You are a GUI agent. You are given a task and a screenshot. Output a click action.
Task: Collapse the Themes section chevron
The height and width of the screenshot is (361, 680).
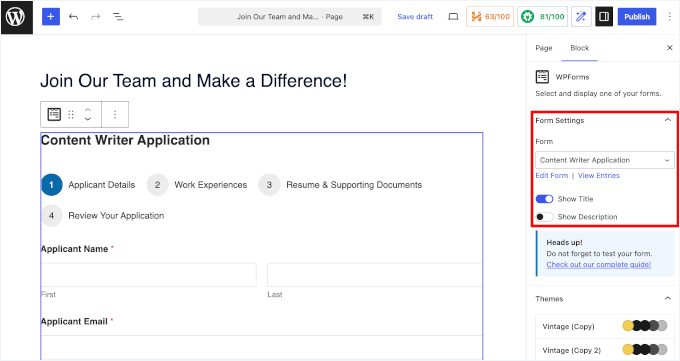[668, 299]
